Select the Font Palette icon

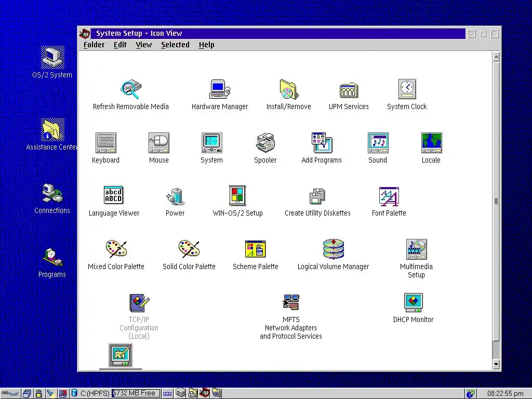click(389, 196)
